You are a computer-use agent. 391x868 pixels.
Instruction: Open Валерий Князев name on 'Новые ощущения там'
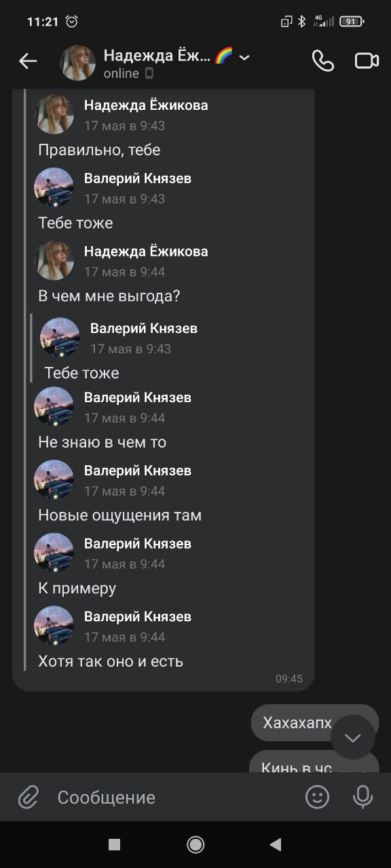click(138, 471)
